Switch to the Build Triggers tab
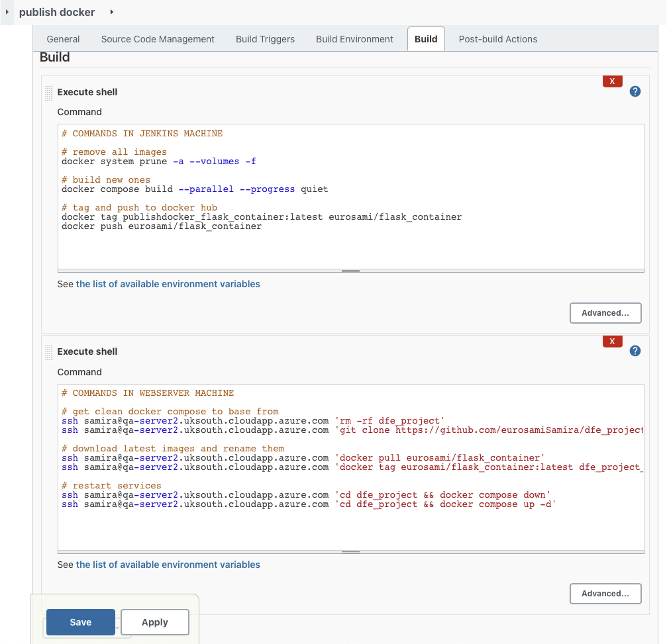The height and width of the screenshot is (644, 667). [264, 39]
